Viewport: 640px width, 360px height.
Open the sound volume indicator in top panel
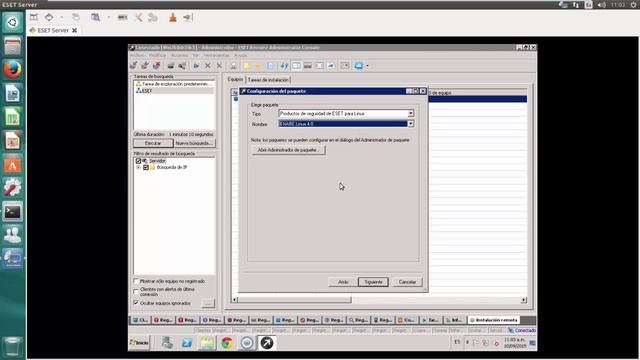pos(602,5)
